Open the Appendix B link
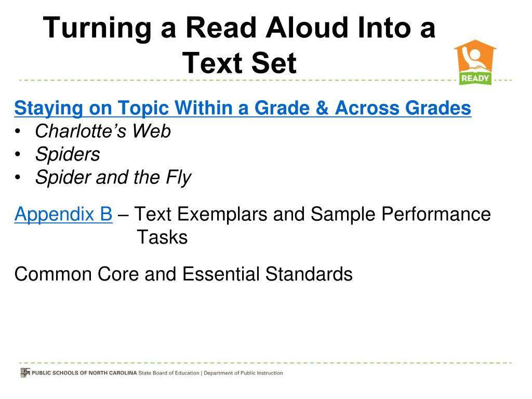Image resolution: width=532 pixels, height=399 pixels. (x=63, y=214)
